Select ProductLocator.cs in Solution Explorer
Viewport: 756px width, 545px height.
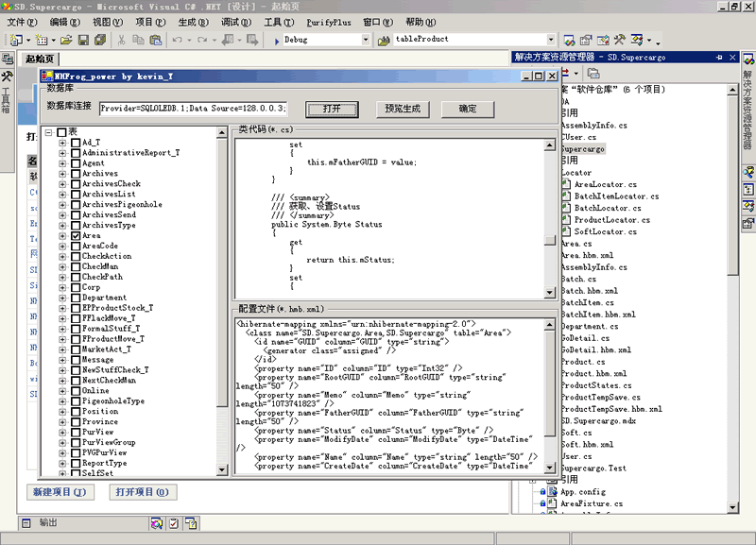(611, 220)
